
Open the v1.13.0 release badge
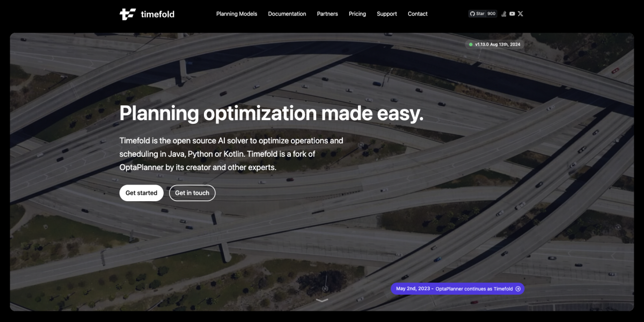click(497, 45)
